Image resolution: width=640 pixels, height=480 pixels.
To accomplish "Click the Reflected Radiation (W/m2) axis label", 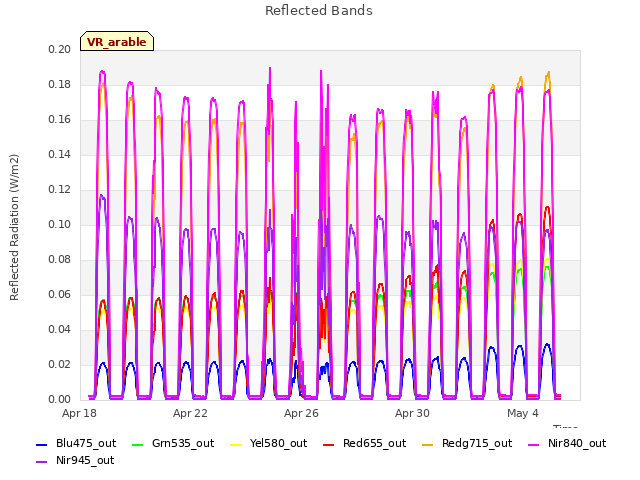I will click(15, 227).
